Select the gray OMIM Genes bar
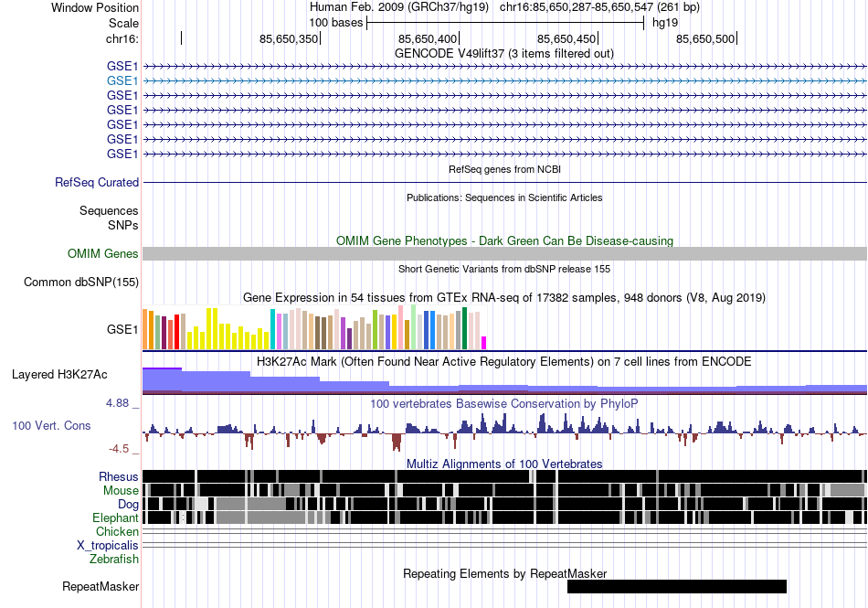The height and width of the screenshot is (608, 868). [x=504, y=253]
